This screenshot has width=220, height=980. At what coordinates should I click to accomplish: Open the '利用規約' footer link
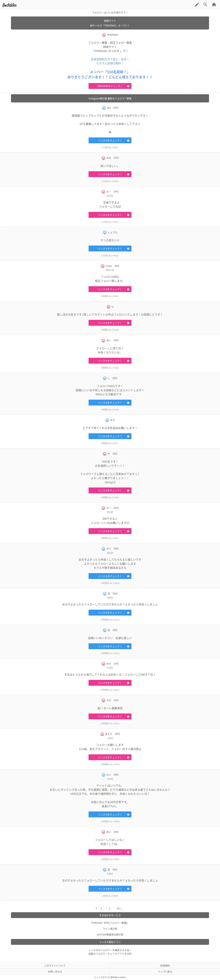pos(165,966)
